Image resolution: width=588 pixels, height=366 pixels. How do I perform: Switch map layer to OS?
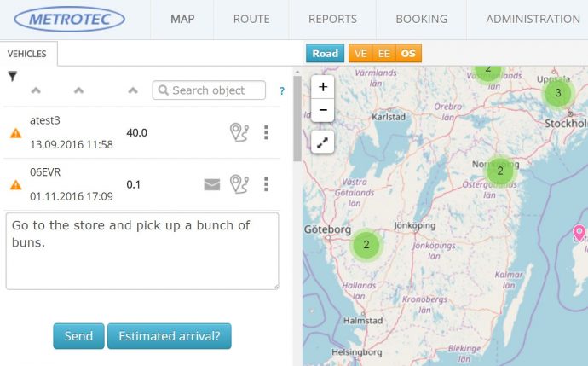pos(409,53)
